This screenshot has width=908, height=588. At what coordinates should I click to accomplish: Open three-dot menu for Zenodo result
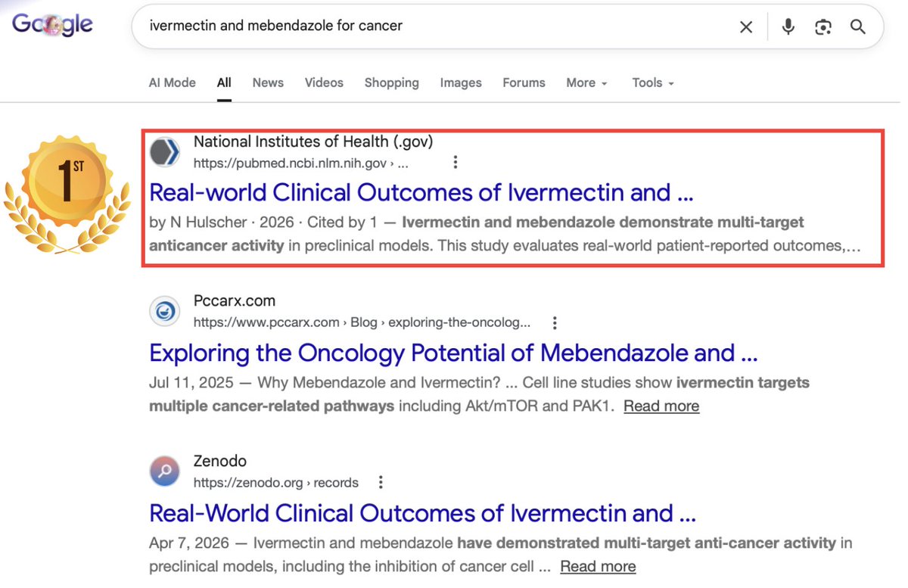[381, 482]
